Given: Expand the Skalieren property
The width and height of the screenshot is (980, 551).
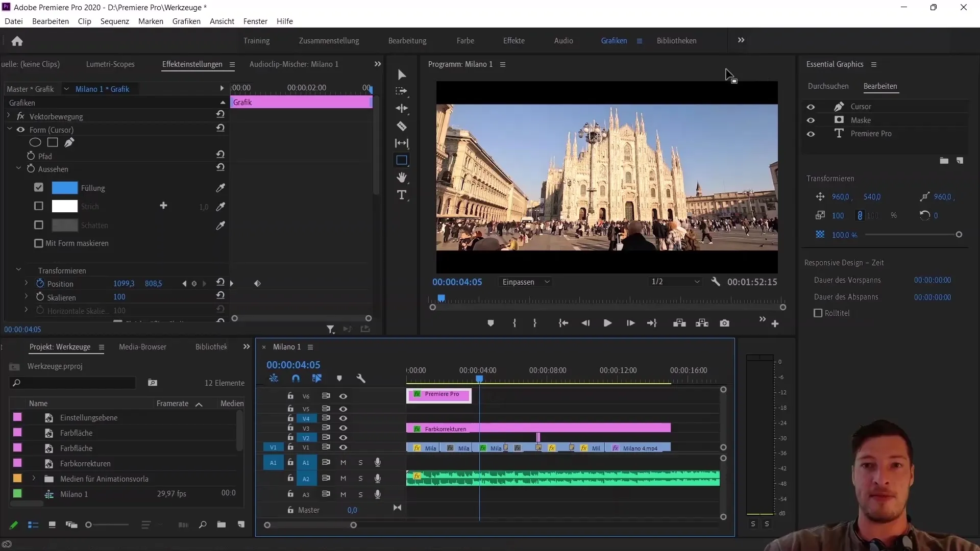Looking at the screenshot, I should point(26,296).
